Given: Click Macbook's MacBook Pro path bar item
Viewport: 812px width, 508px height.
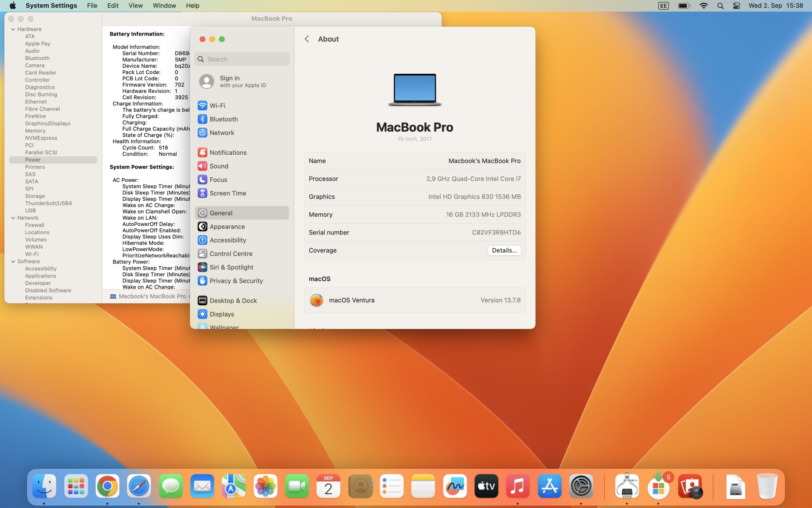Looking at the screenshot, I should 148,296.
